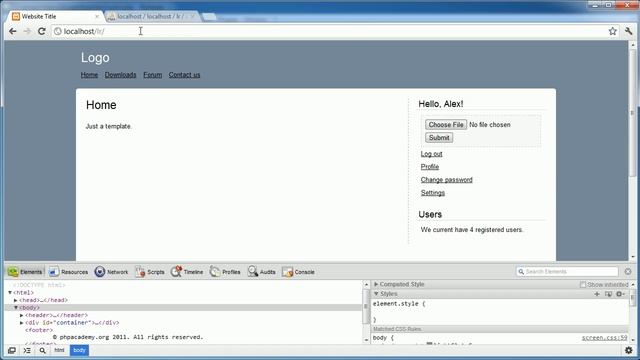The image size is (640, 360).
Task: Expand the head node
Action: pos(16,300)
